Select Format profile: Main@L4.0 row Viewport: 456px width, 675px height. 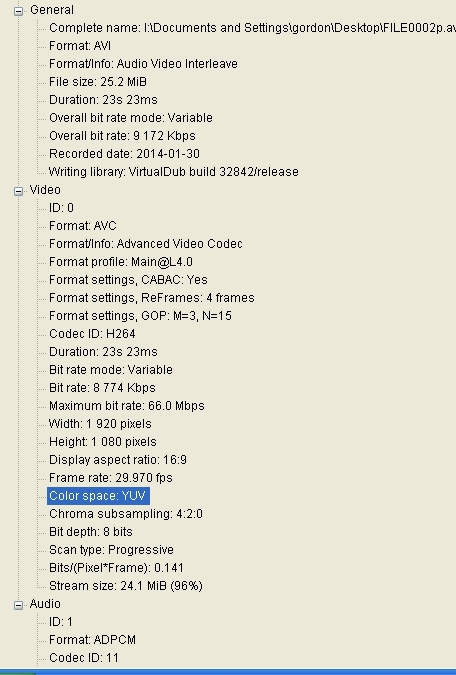(121, 262)
